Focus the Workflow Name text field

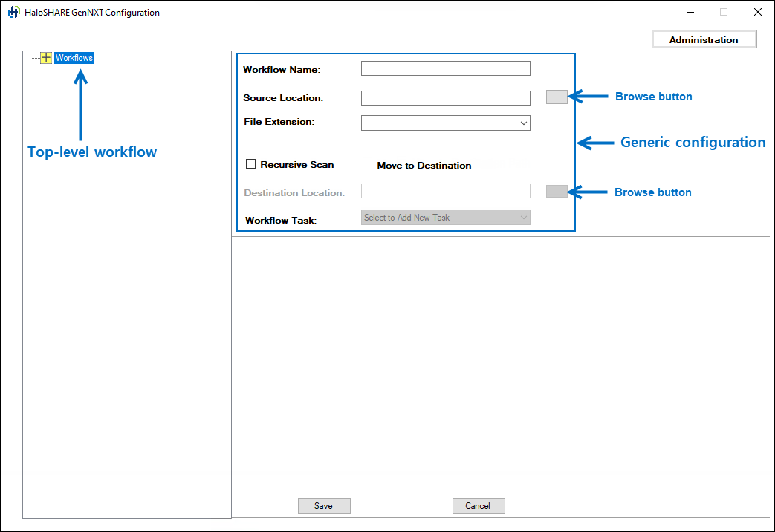445,68
